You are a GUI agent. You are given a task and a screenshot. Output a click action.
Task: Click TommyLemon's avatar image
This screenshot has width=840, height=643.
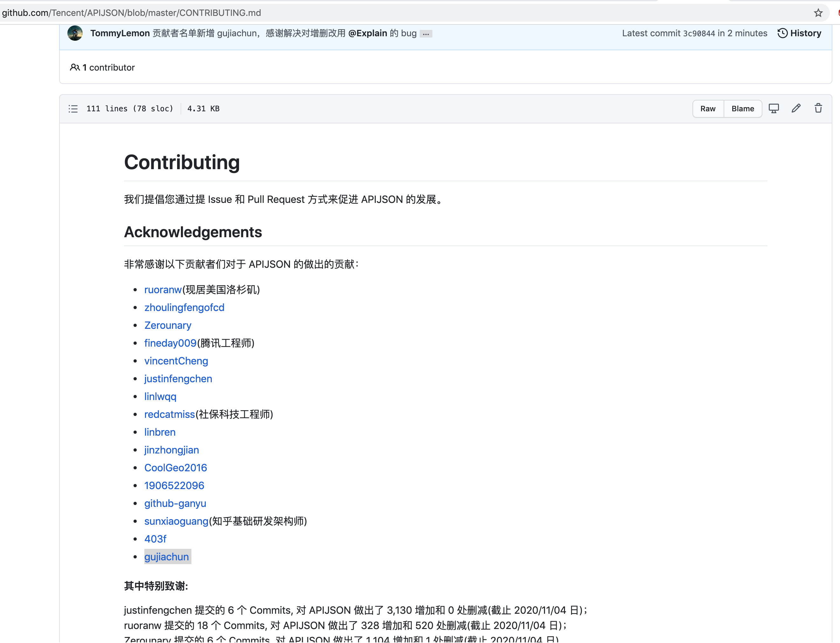point(75,33)
